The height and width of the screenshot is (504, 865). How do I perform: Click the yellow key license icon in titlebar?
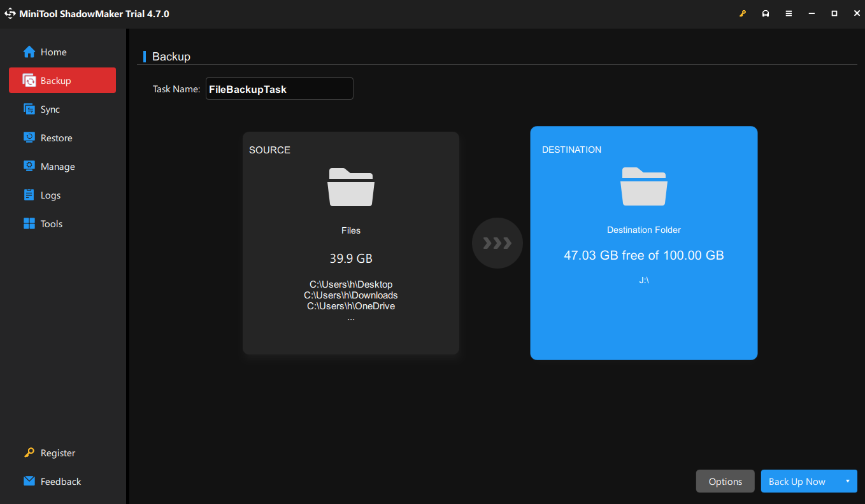[x=743, y=13]
